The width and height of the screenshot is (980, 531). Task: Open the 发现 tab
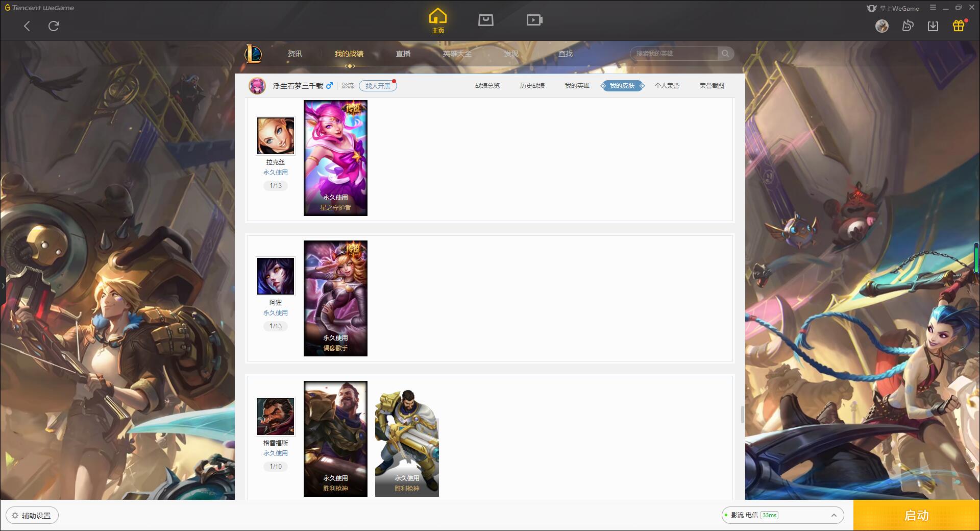coord(511,54)
